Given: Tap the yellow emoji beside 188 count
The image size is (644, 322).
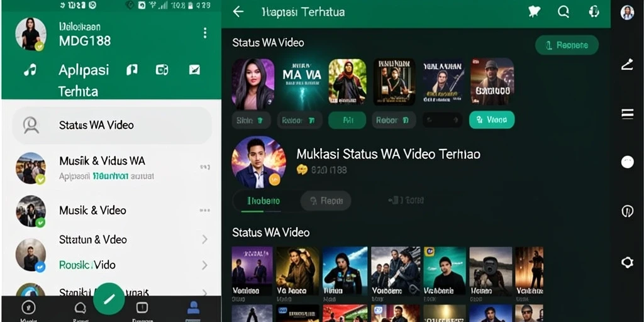Looking at the screenshot, I should [x=302, y=170].
